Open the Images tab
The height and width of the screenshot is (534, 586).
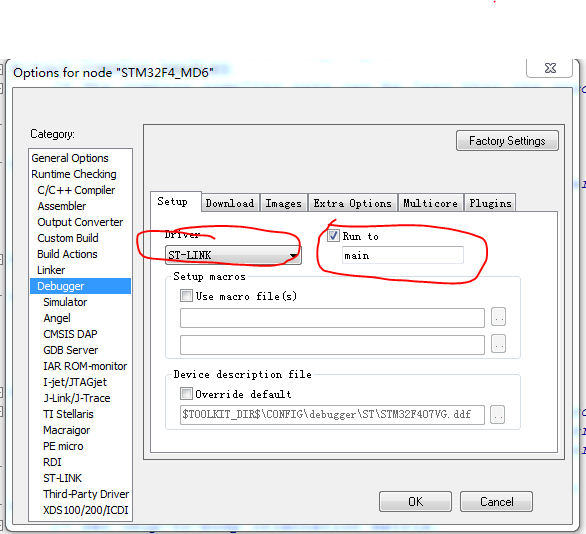pyautogui.click(x=284, y=203)
